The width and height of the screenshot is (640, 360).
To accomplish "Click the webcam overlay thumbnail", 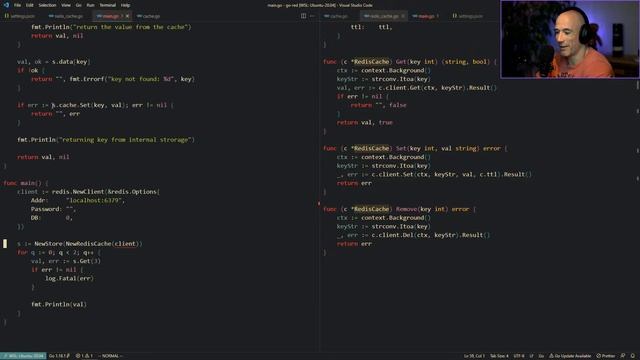I will click(570, 39).
